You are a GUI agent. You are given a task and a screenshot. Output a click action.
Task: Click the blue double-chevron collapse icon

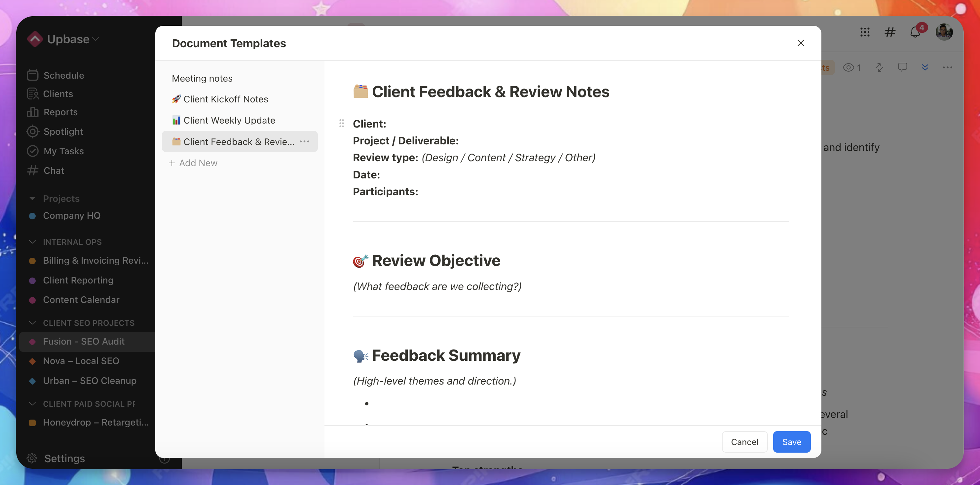click(x=925, y=68)
